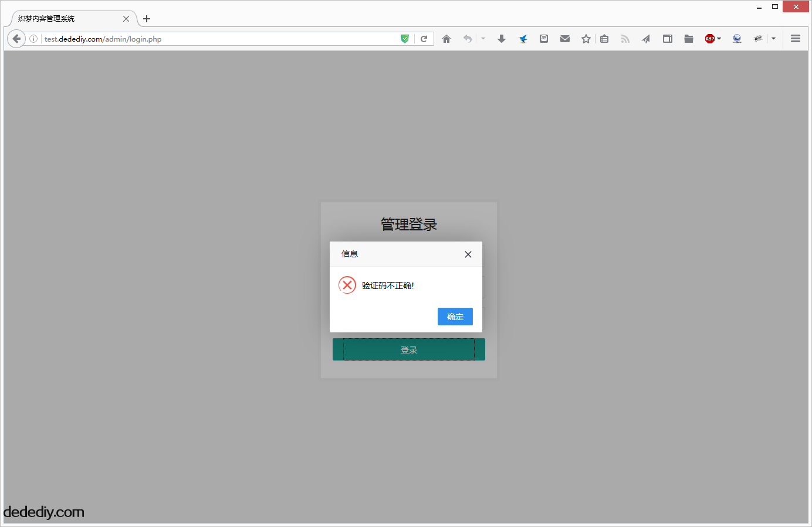Bookmark this page with the star icon
Image resolution: width=812 pixels, height=527 pixels.
point(586,39)
